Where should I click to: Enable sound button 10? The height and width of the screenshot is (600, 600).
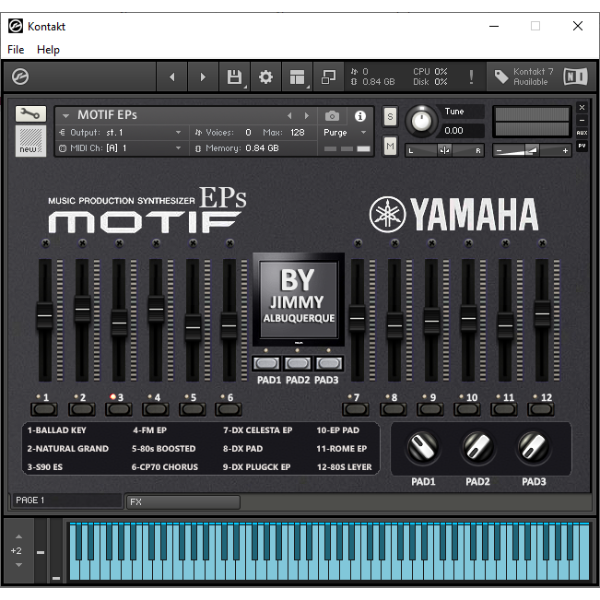[x=467, y=409]
